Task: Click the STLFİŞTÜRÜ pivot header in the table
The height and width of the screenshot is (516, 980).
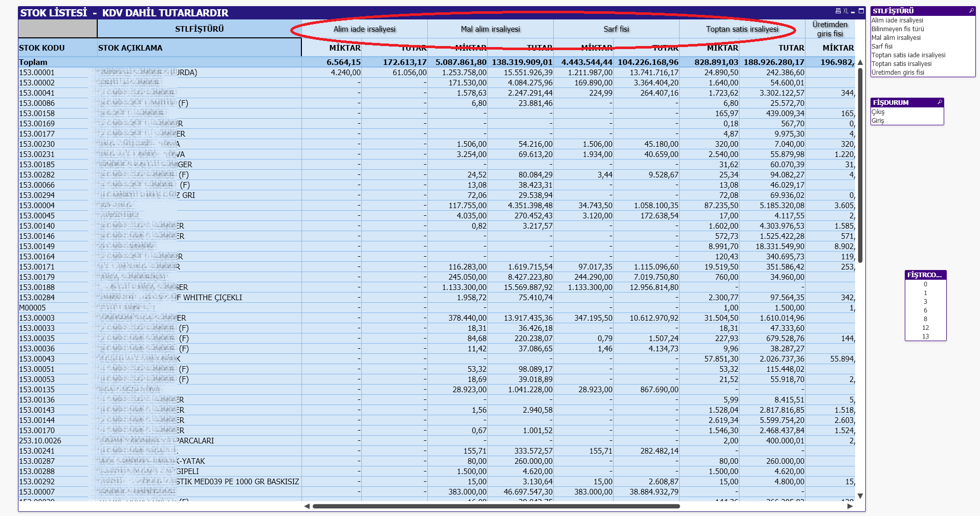Action: pyautogui.click(x=199, y=29)
